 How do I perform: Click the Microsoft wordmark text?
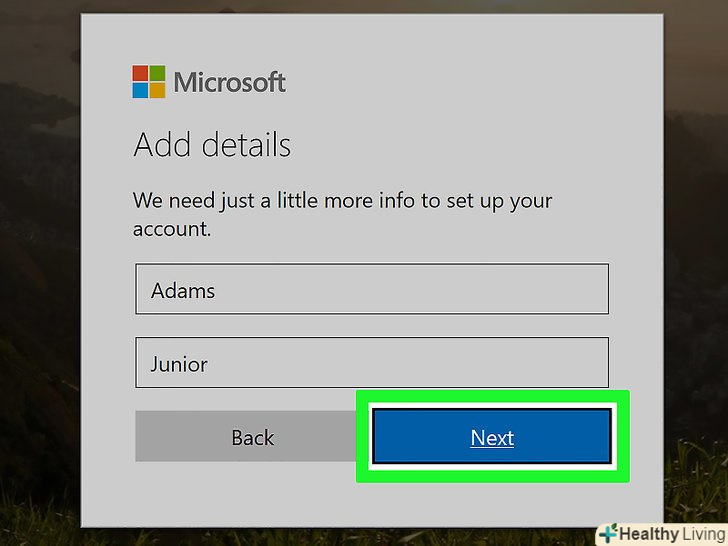click(x=229, y=82)
